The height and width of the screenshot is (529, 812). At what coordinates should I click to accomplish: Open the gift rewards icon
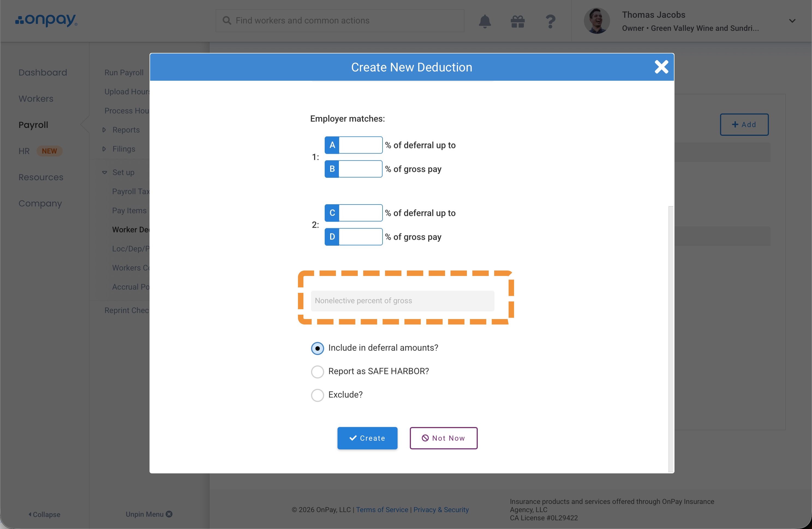[x=517, y=21]
